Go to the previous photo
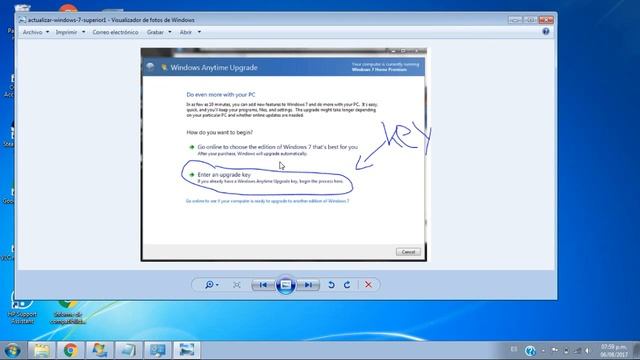 (x=263, y=284)
